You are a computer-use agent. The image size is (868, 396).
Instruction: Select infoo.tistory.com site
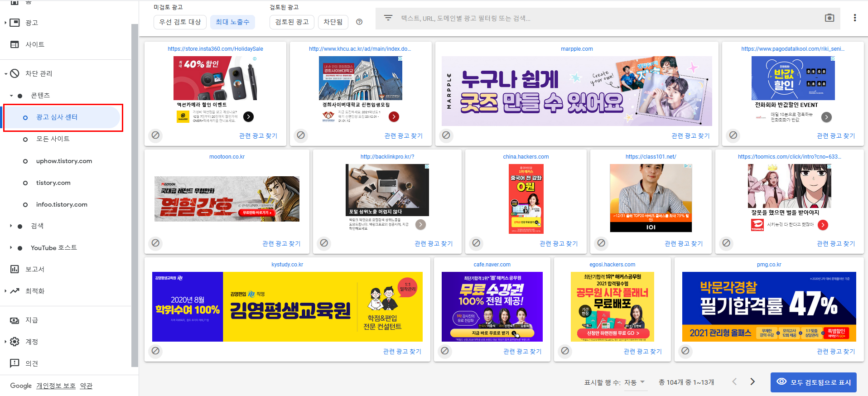click(x=62, y=204)
